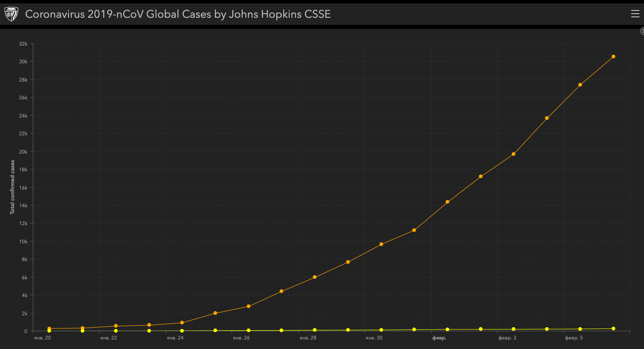Click the '18k' y-axis label
The height and width of the screenshot is (349, 644).
[x=24, y=169]
